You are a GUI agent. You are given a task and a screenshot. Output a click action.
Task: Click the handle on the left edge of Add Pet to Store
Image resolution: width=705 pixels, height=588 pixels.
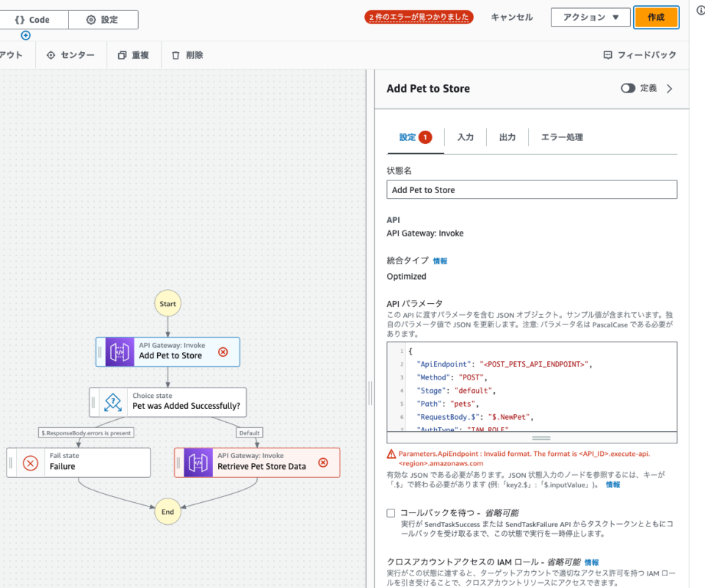[100, 352]
